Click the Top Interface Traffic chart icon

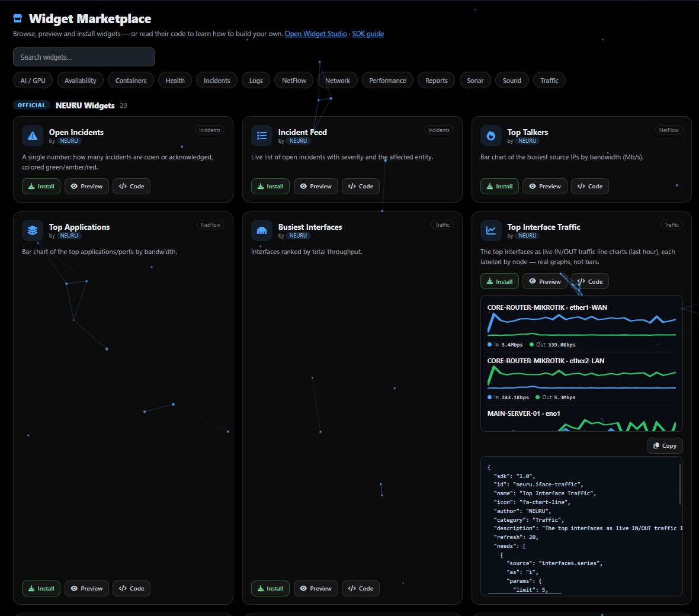[491, 230]
